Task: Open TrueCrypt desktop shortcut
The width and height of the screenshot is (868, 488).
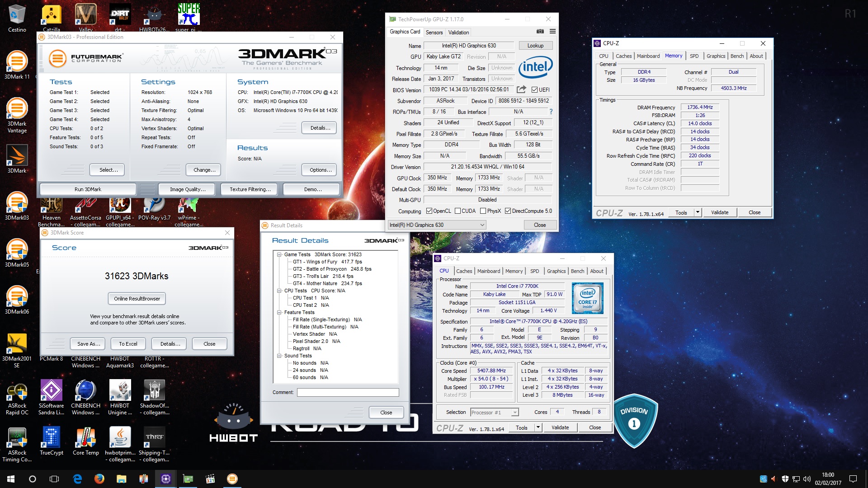Action: [51, 441]
